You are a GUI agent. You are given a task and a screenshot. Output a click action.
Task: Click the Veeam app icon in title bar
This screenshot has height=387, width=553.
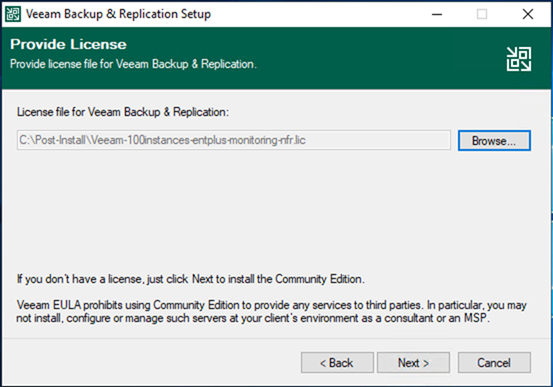point(13,14)
